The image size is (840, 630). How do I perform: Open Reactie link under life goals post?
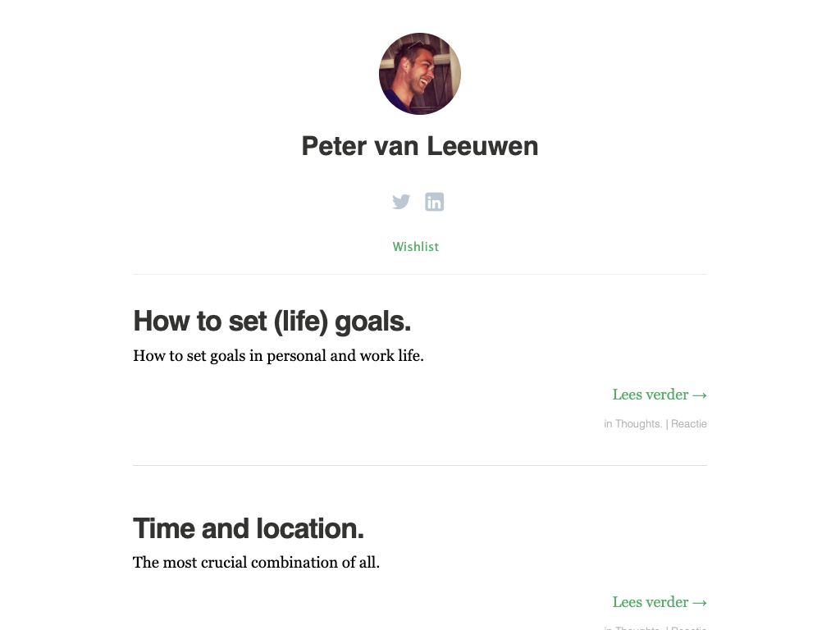689,424
